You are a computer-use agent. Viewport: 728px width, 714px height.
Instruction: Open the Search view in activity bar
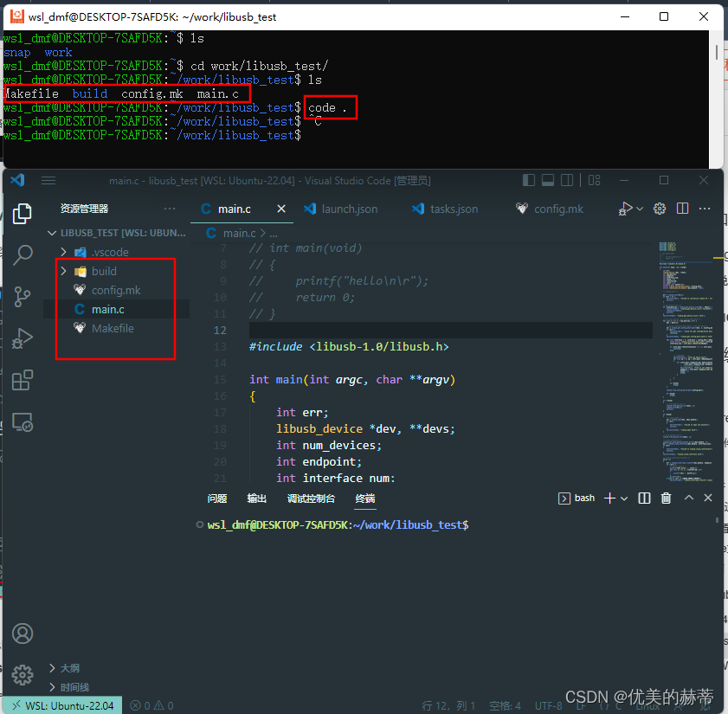pos(22,254)
